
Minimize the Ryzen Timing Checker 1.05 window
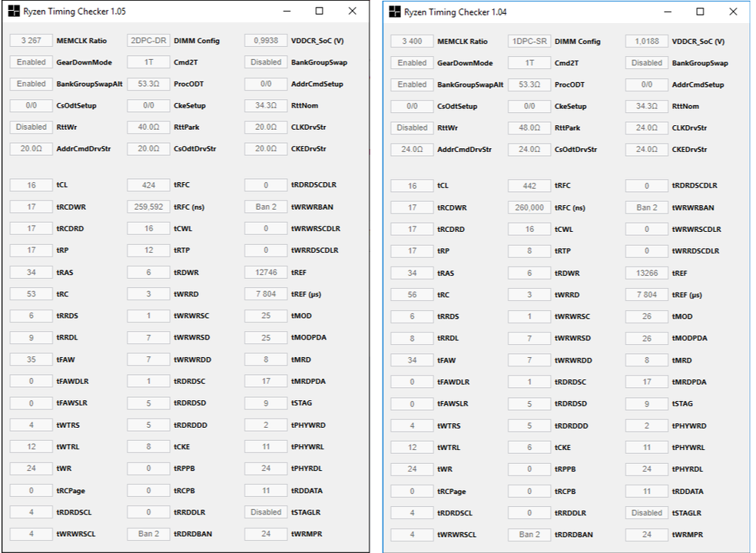pyautogui.click(x=287, y=11)
